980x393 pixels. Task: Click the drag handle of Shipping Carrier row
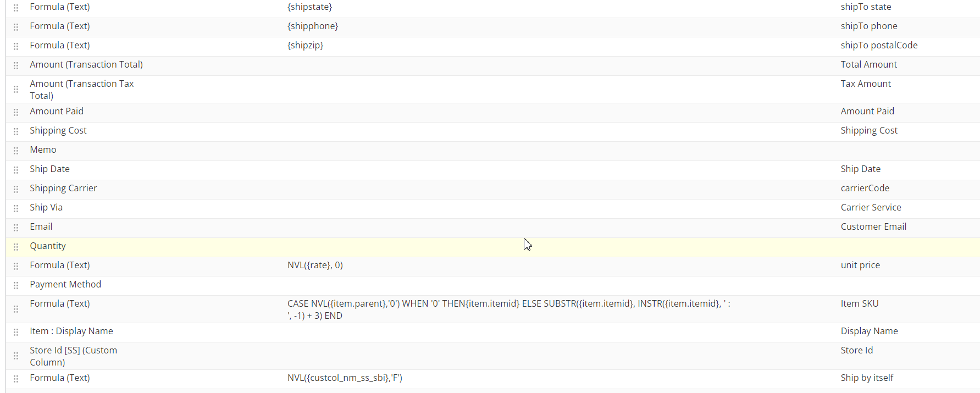pyautogui.click(x=16, y=189)
